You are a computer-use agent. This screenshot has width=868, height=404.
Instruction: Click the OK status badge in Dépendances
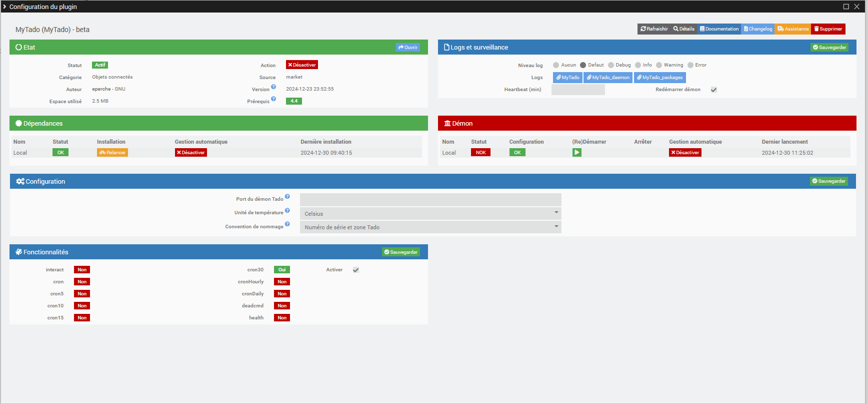pos(60,153)
